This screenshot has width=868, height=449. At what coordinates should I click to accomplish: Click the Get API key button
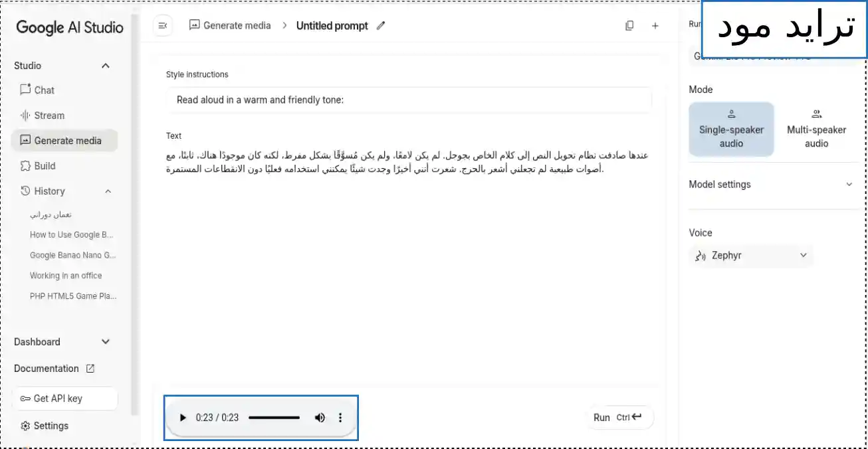point(64,399)
